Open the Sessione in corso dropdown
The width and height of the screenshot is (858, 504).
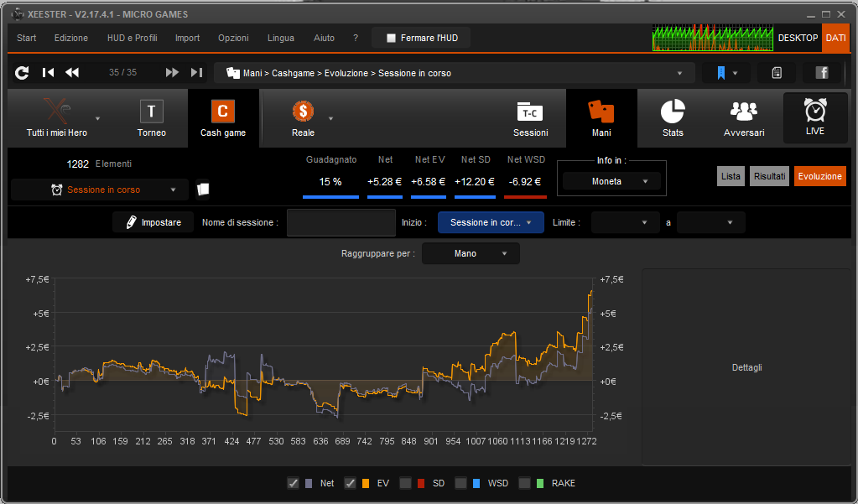100,190
